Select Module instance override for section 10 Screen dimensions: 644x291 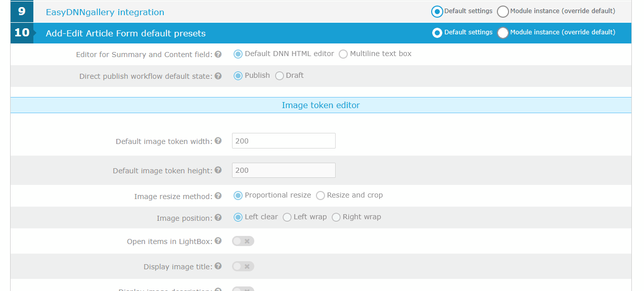pyautogui.click(x=503, y=33)
